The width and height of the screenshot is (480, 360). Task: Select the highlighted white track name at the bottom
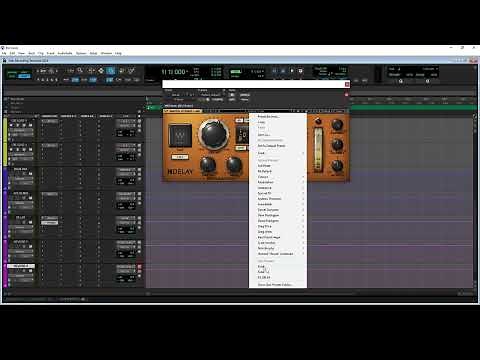coord(21,266)
